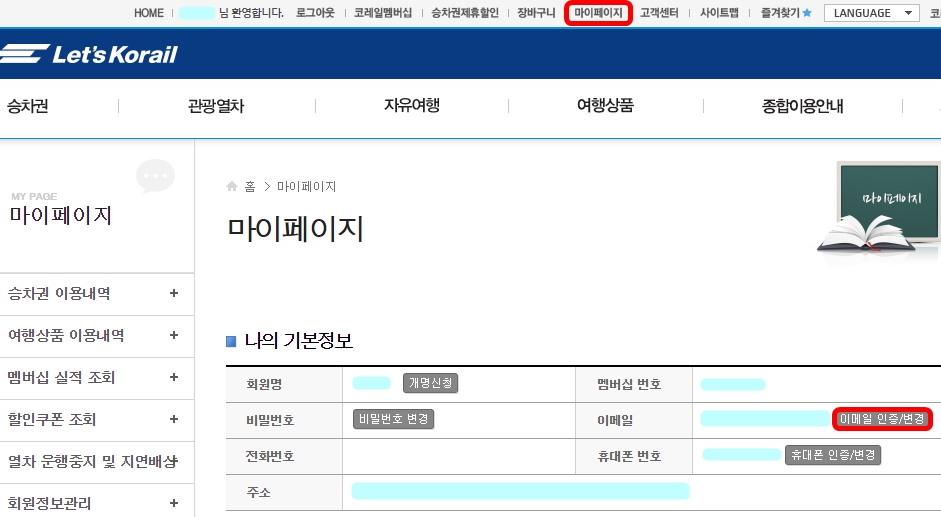Click the 휴대폰 번호 row label

point(629,456)
